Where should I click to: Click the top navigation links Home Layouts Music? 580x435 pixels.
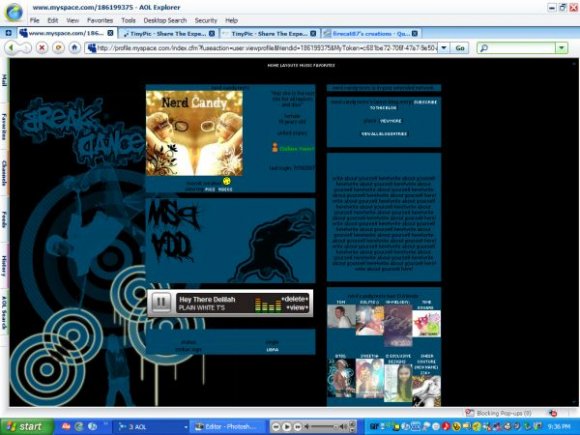point(301,65)
